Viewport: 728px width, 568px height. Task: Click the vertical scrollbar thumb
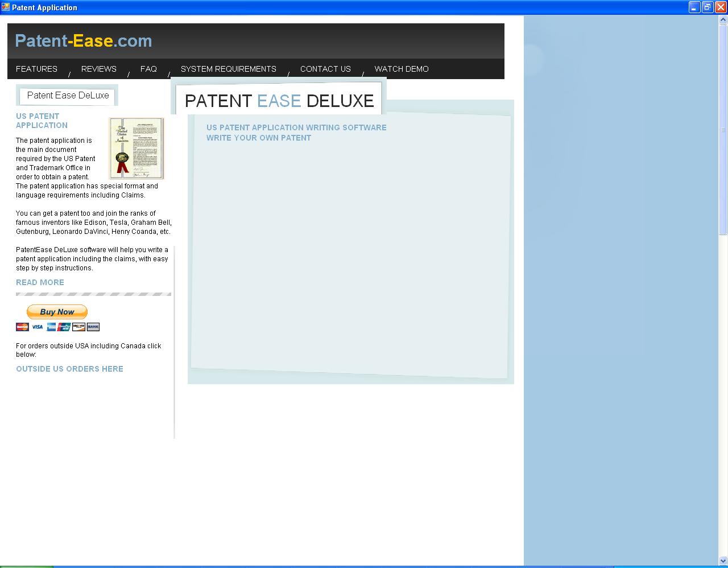tap(723, 130)
